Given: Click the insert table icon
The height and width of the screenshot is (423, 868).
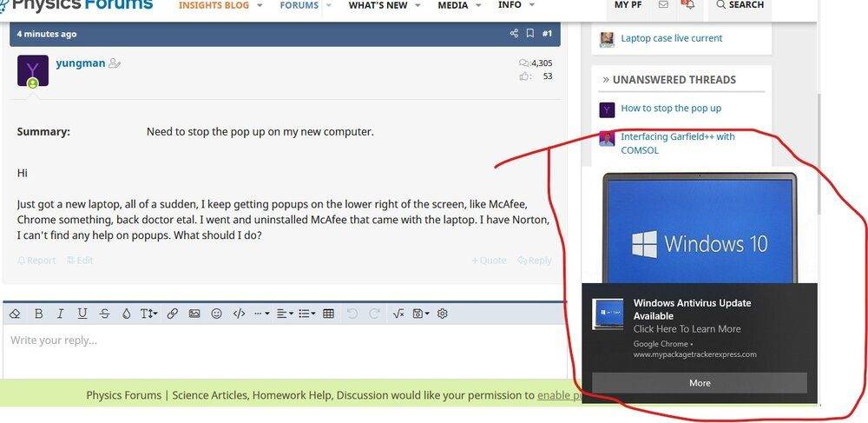Looking at the screenshot, I should (x=328, y=314).
